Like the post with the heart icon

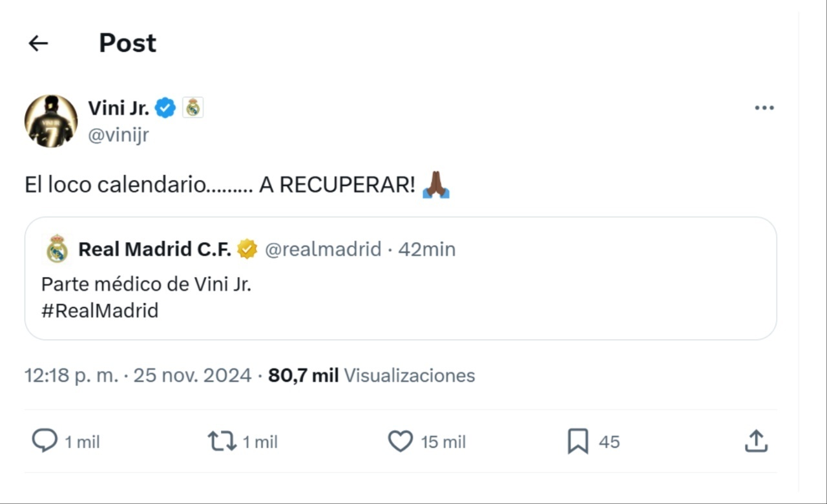point(401,441)
